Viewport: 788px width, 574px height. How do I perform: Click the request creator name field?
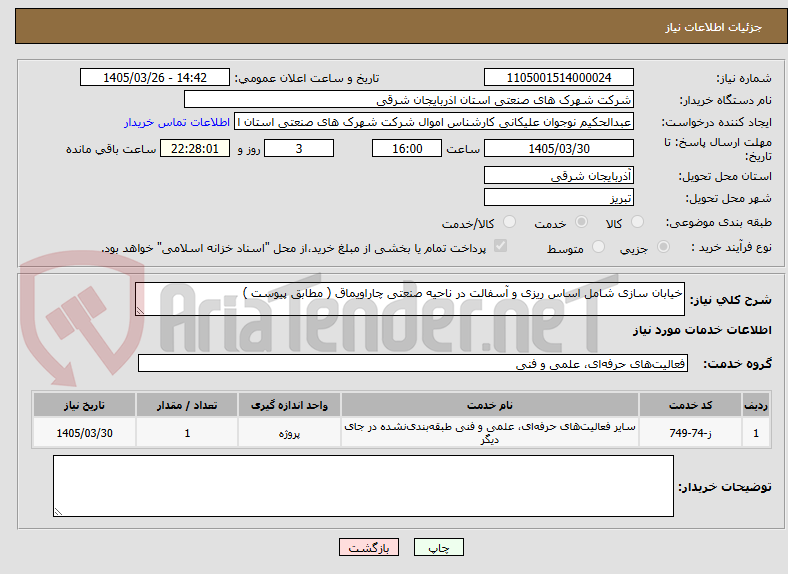tap(434, 122)
